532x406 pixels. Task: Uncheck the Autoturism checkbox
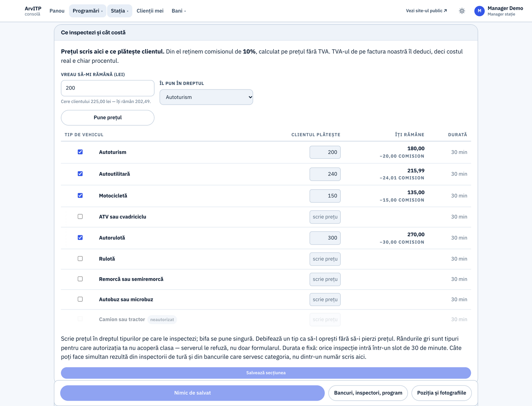coord(80,152)
